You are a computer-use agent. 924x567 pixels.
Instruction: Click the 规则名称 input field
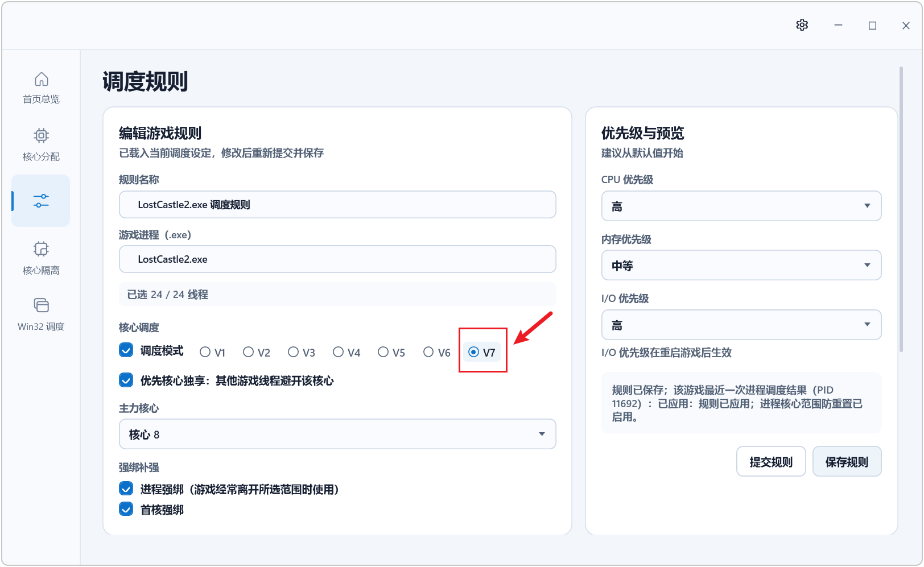pyautogui.click(x=337, y=205)
